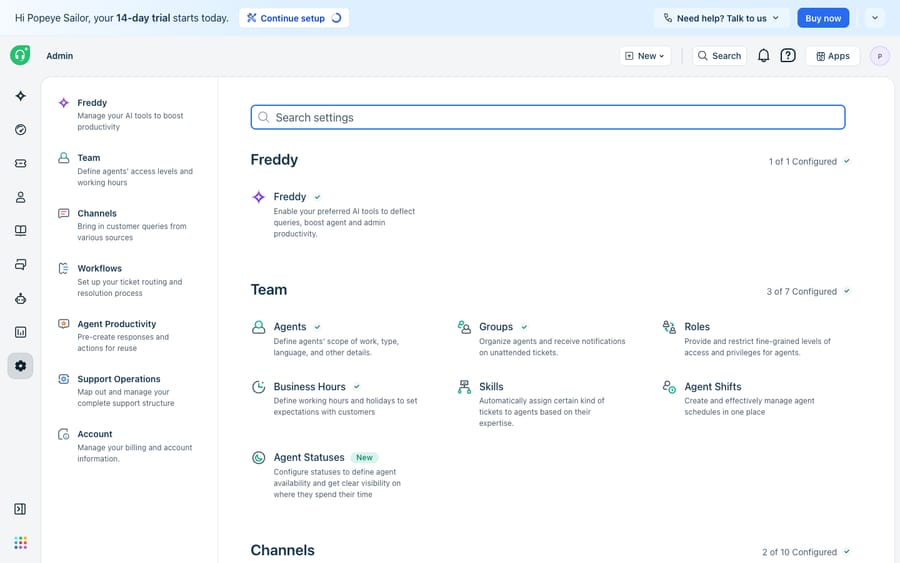The image size is (900, 563).
Task: Collapse the trial banner with the chevron button
Action: [x=875, y=18]
